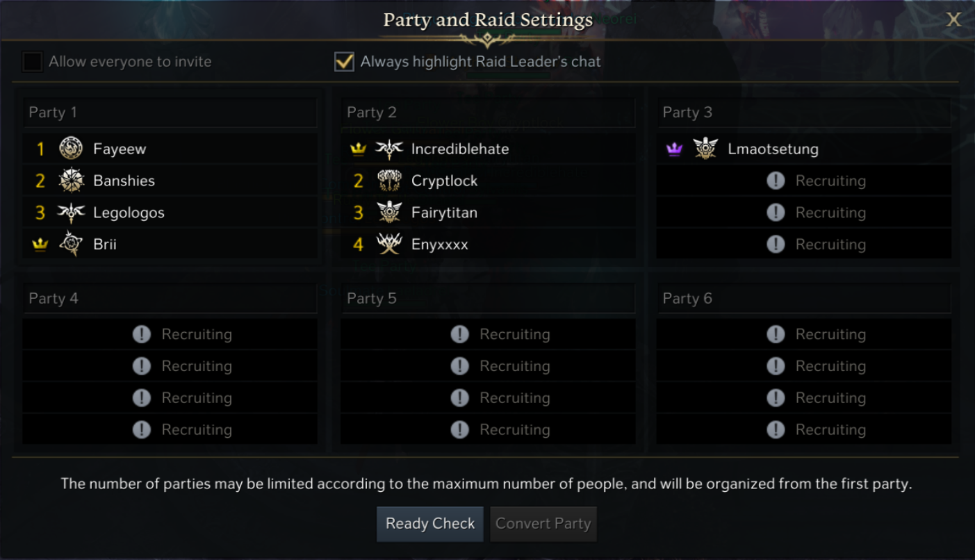The height and width of the screenshot is (560, 975).
Task: Click the gold crown icon beside Brii
Action: (40, 245)
